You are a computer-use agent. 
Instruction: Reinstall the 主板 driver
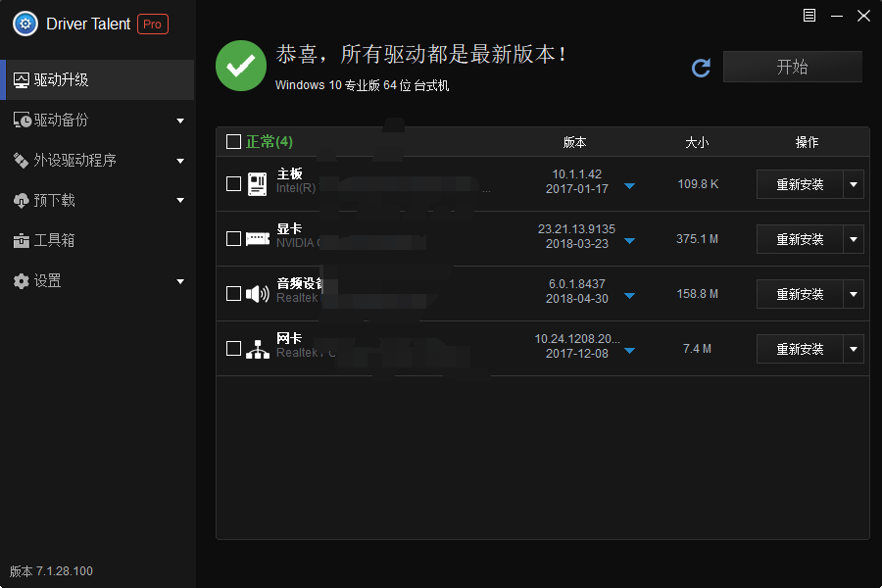coord(800,184)
